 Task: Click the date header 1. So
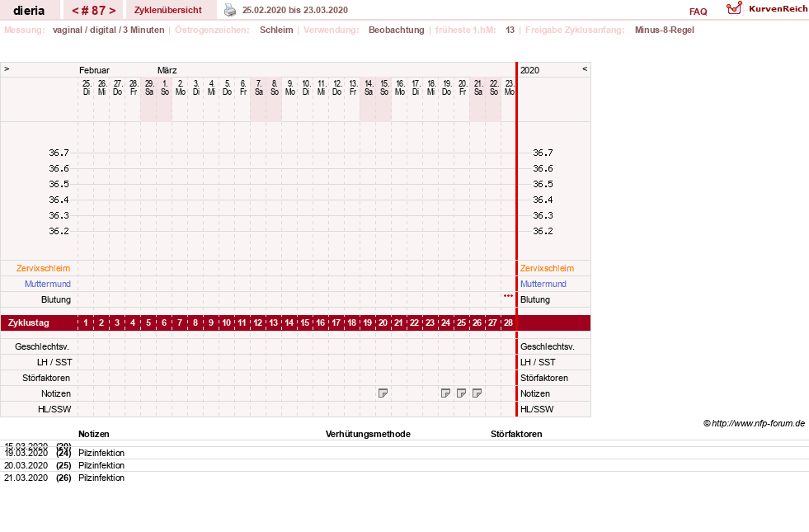[x=165, y=87]
